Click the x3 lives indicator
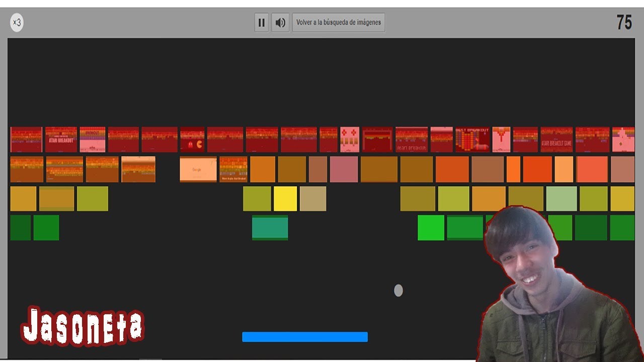 (17, 23)
